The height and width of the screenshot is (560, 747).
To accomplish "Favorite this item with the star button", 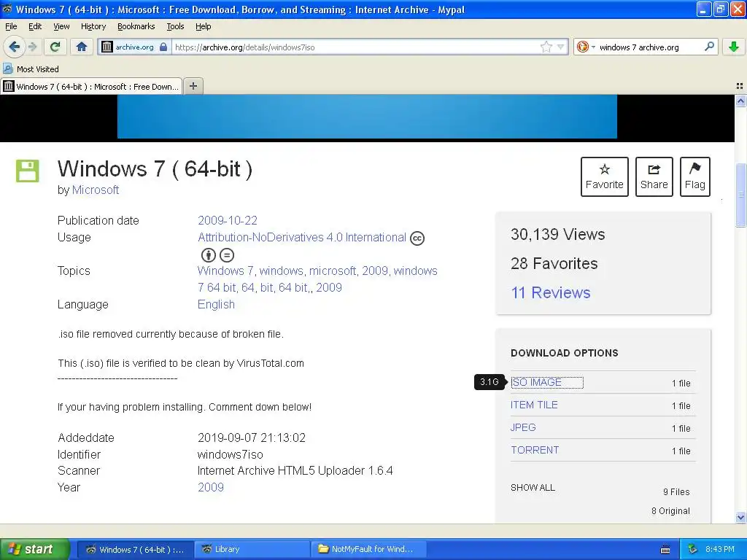I will 605,176.
